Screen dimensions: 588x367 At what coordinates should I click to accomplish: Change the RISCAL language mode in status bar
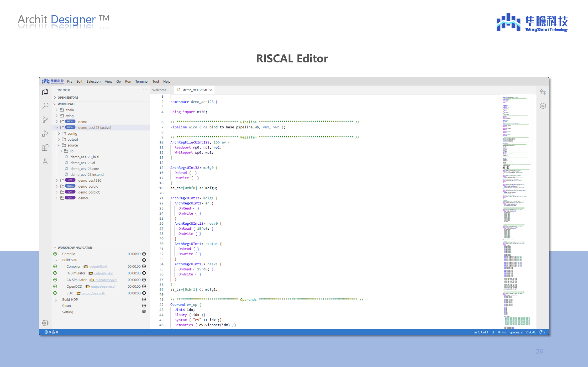click(x=531, y=332)
